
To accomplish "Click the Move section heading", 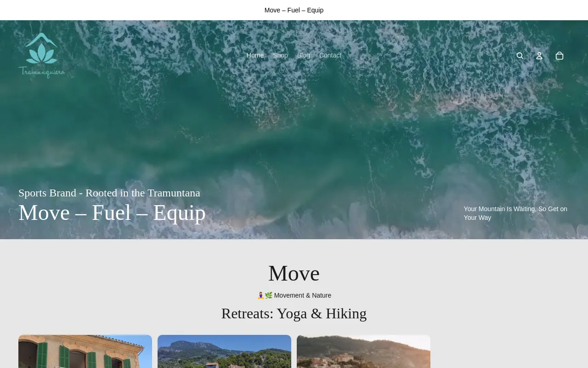I will 294,273.
